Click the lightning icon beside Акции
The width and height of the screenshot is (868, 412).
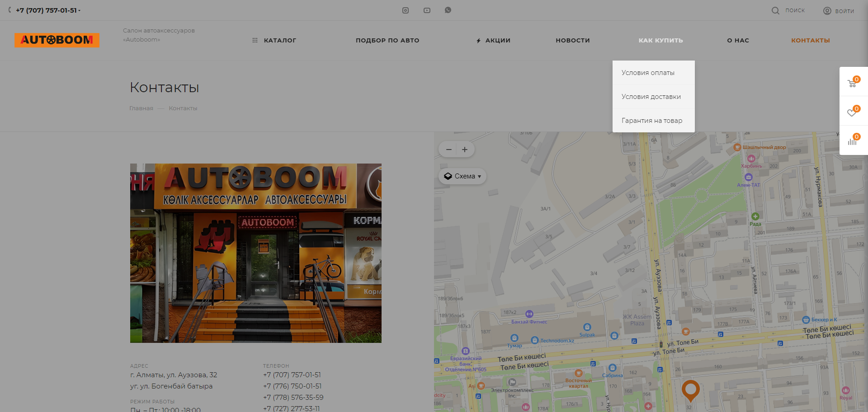[x=479, y=41]
